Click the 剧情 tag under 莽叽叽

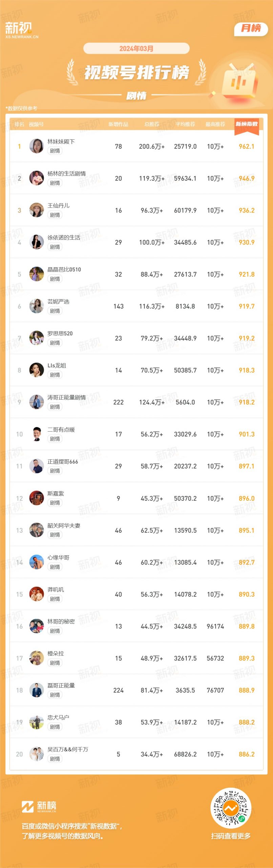(x=55, y=599)
